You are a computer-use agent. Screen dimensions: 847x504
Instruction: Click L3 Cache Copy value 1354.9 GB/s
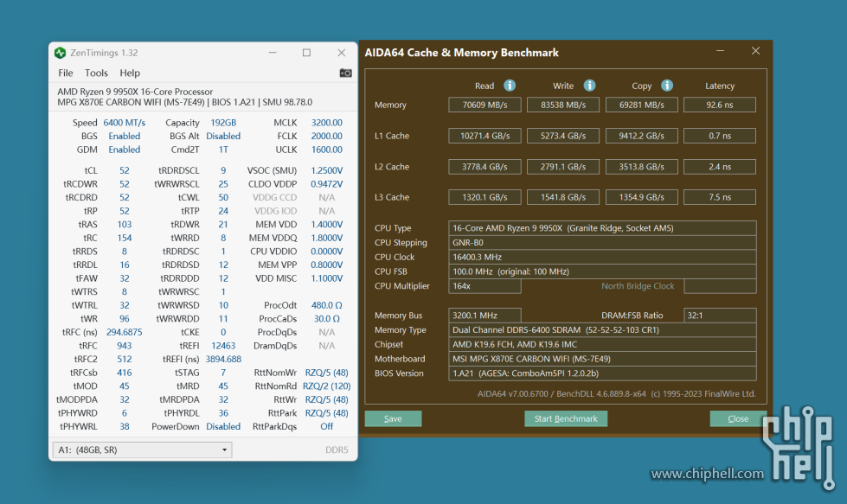641,197
